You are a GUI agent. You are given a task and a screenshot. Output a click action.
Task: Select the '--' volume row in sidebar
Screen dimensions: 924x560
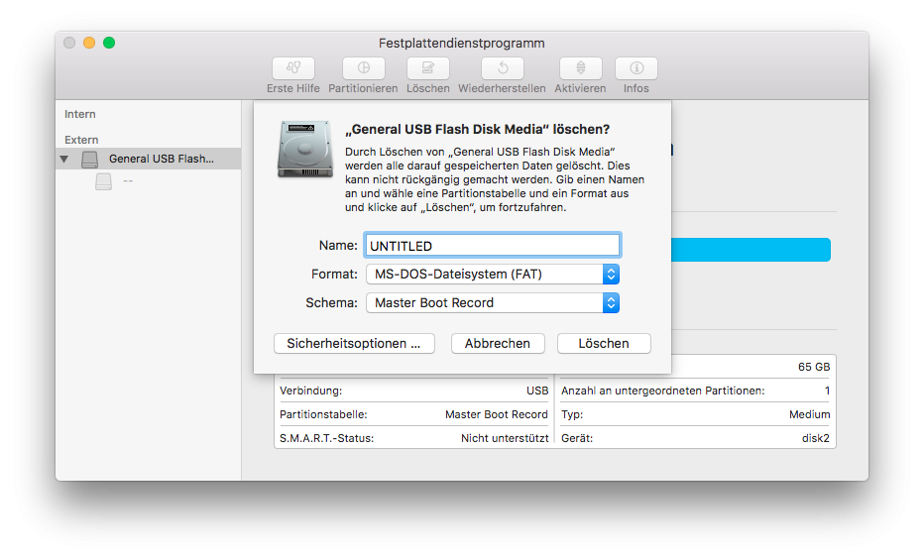(x=149, y=181)
